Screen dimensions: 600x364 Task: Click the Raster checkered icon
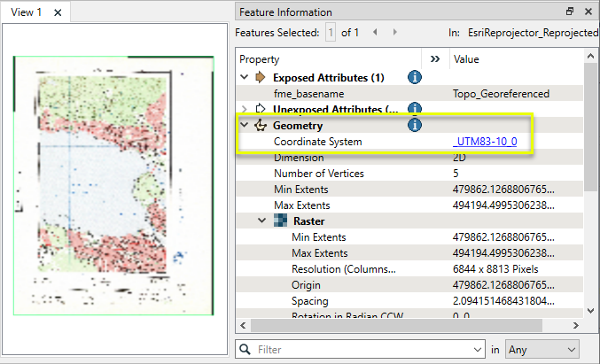pos(280,221)
